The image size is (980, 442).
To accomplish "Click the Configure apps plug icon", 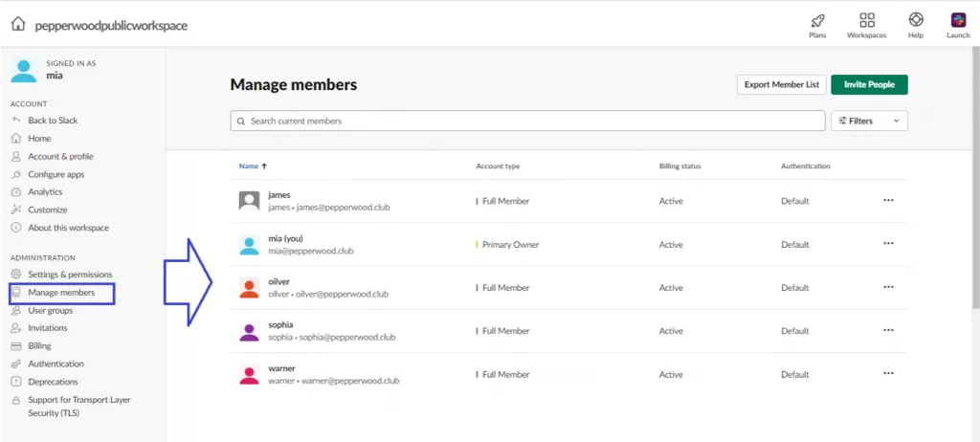I will pyautogui.click(x=16, y=174).
